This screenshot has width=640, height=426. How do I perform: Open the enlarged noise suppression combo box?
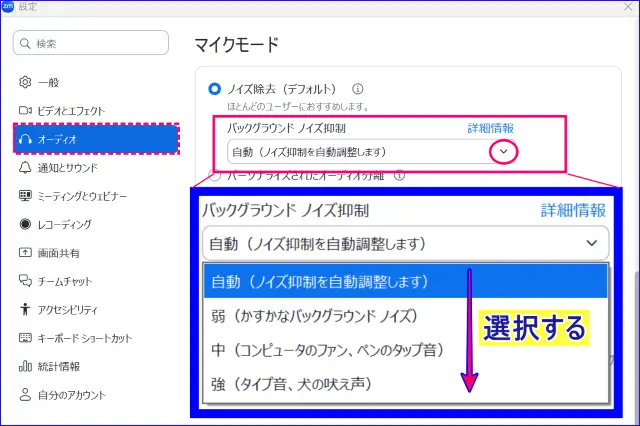point(404,243)
